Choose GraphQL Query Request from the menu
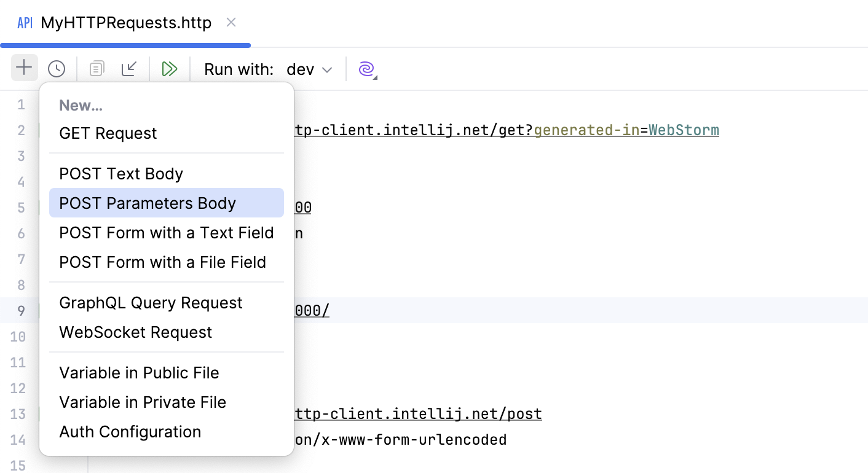 (150, 302)
